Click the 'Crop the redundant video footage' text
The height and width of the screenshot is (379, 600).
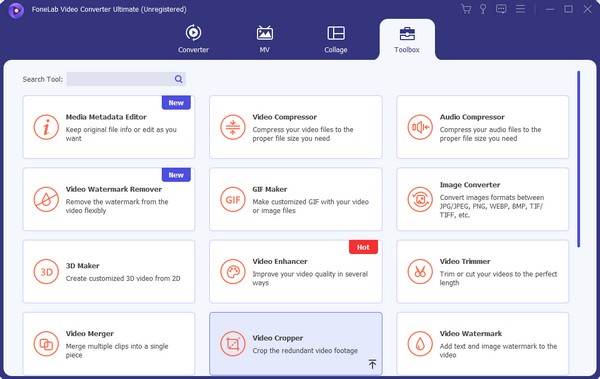click(x=305, y=351)
